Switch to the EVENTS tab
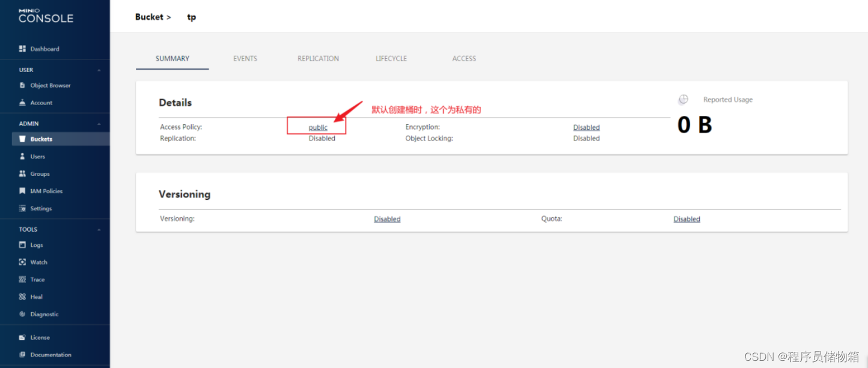Viewport: 868px width, 368px height. point(245,58)
